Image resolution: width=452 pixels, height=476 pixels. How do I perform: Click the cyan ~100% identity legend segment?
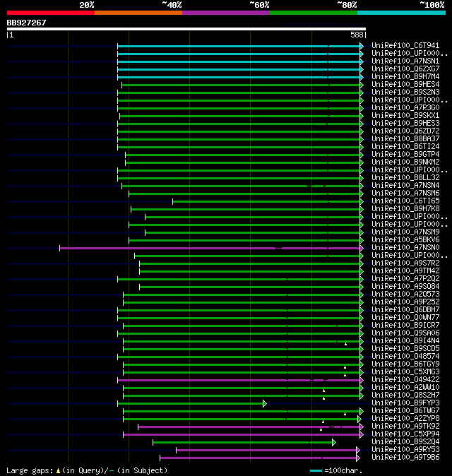(402, 13)
